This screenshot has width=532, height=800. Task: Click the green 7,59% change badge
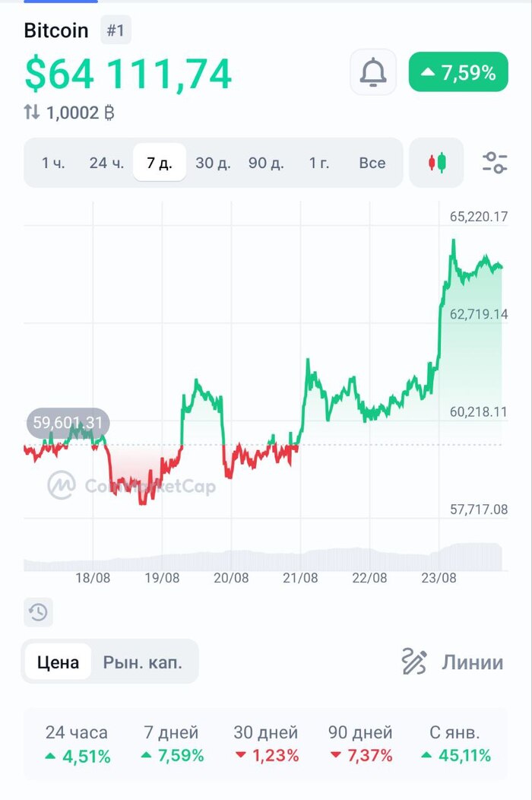458,72
